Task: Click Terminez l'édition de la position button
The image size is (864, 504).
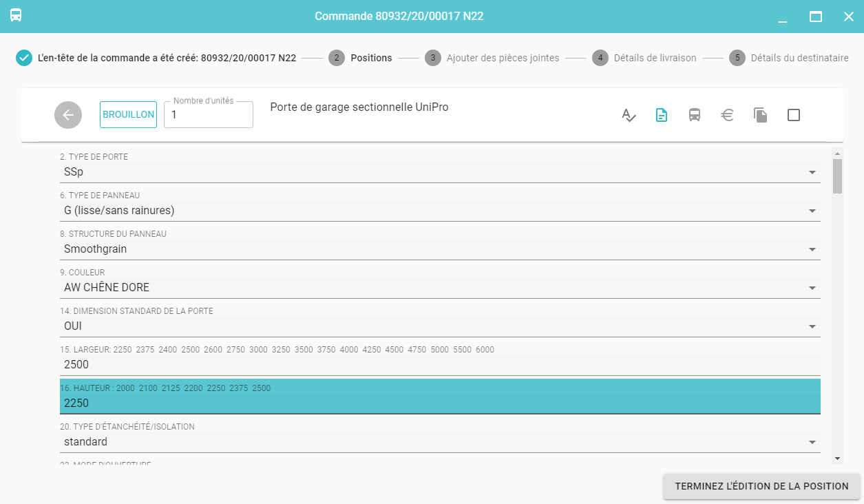Action: (761, 486)
